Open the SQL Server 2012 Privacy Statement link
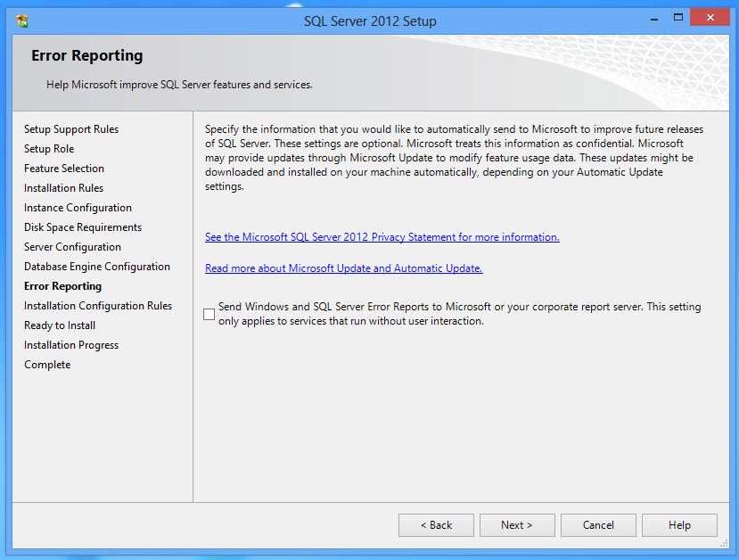The image size is (739, 560). coord(382,236)
